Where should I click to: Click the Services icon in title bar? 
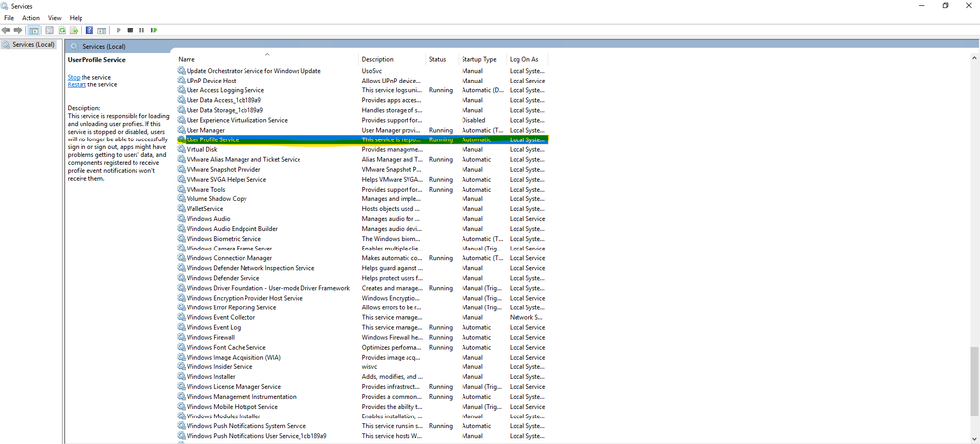coord(4,6)
